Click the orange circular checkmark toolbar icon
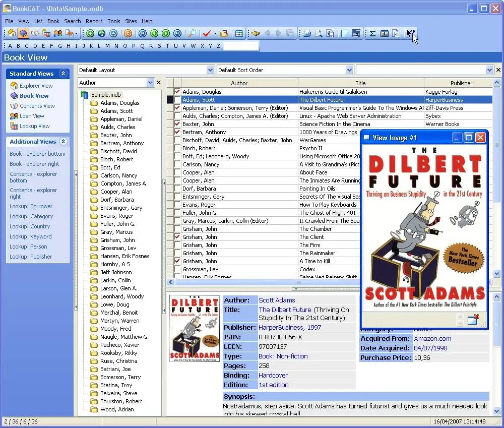The image size is (504, 428). [x=128, y=33]
